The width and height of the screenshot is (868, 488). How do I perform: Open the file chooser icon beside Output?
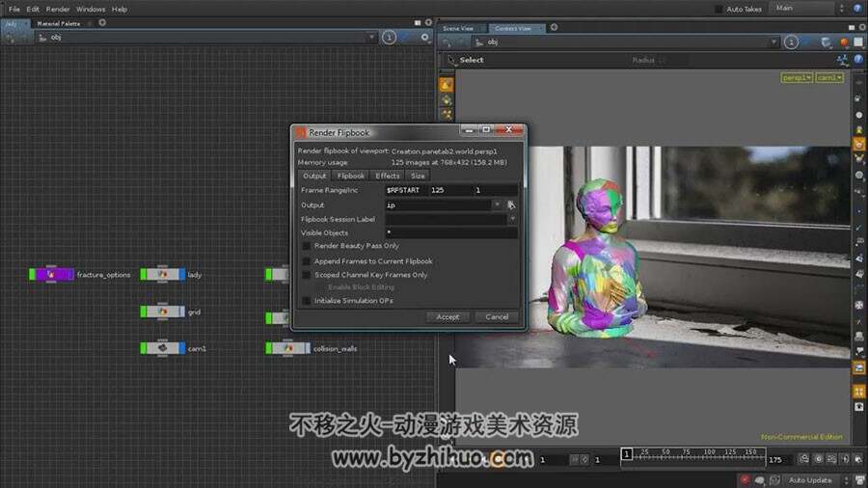coord(511,205)
